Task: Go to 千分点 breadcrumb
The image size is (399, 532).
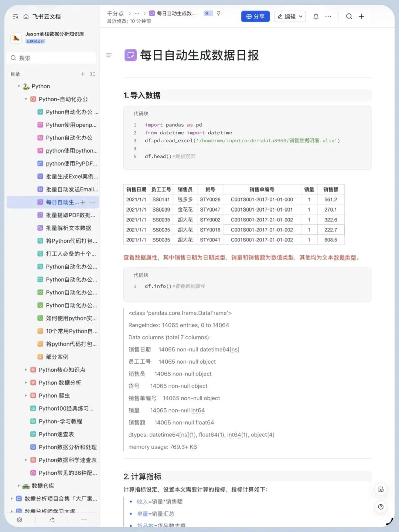Action: coord(115,14)
